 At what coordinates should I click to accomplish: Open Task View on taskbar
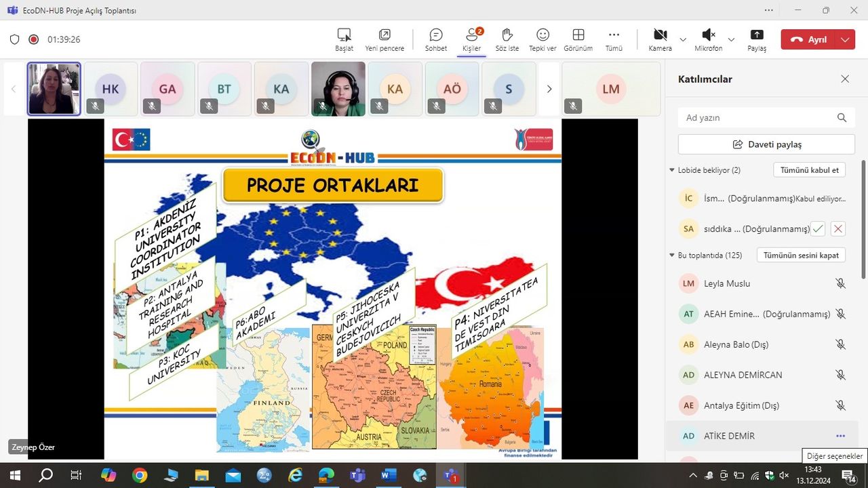[x=76, y=475]
